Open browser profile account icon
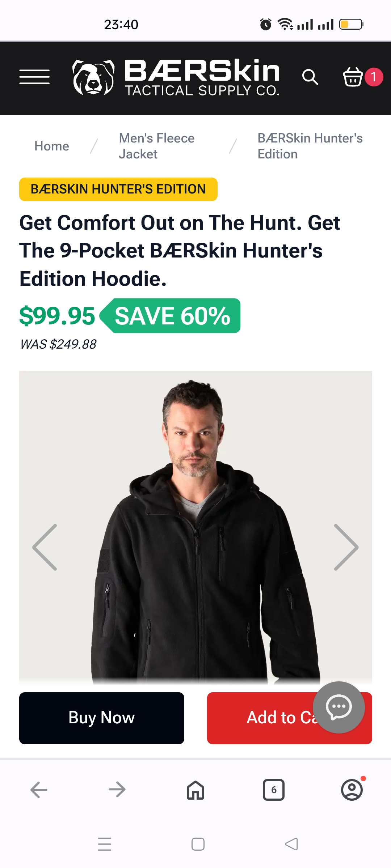The height and width of the screenshot is (868, 391). tap(352, 790)
